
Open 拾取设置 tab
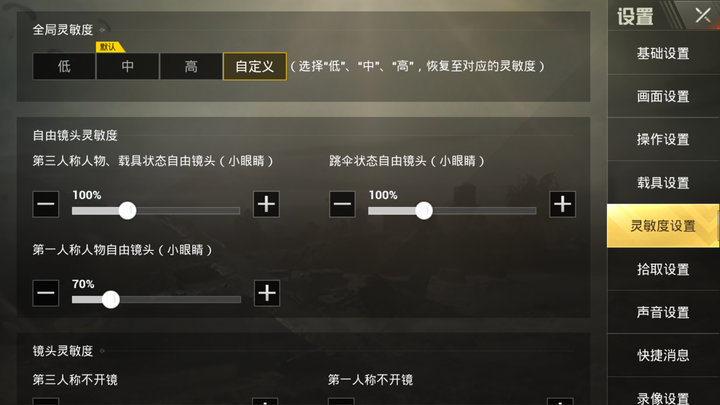click(663, 269)
